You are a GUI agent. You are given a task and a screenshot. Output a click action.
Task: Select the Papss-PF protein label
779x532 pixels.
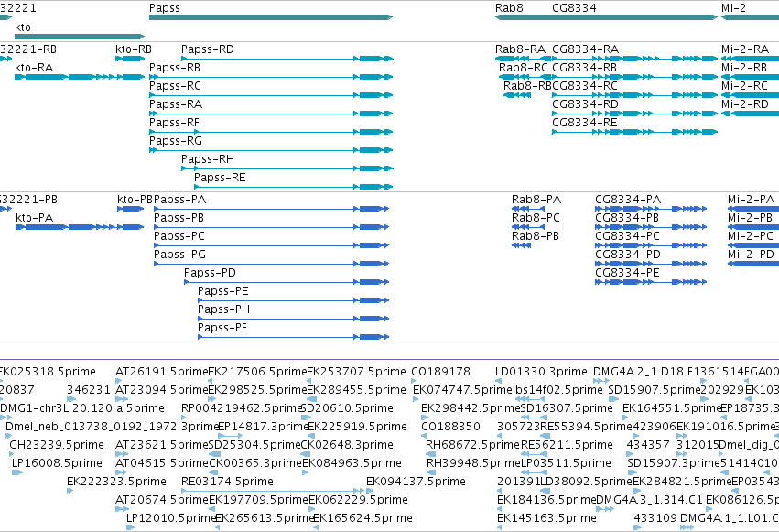pos(222,329)
